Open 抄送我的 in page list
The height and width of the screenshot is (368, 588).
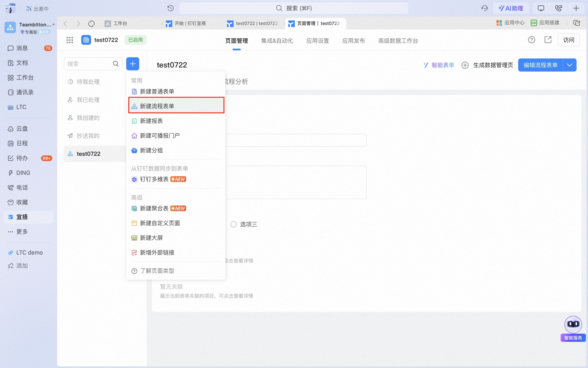95,136
